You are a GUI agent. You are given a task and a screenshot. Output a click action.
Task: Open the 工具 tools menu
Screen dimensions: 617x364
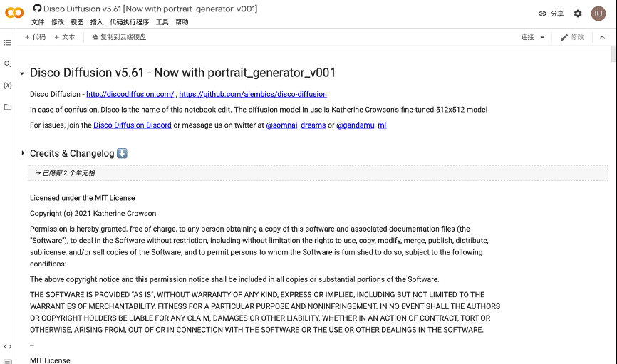(x=162, y=22)
